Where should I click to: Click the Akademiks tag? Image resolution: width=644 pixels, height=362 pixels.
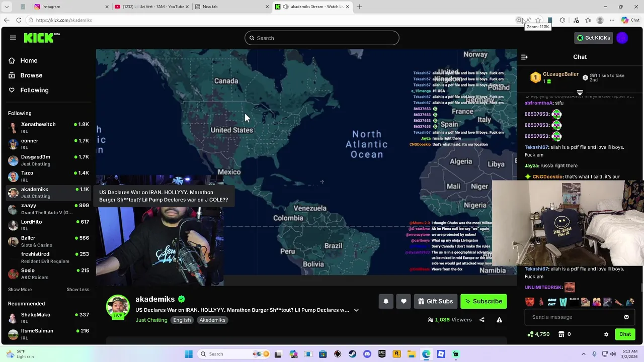[x=212, y=320]
